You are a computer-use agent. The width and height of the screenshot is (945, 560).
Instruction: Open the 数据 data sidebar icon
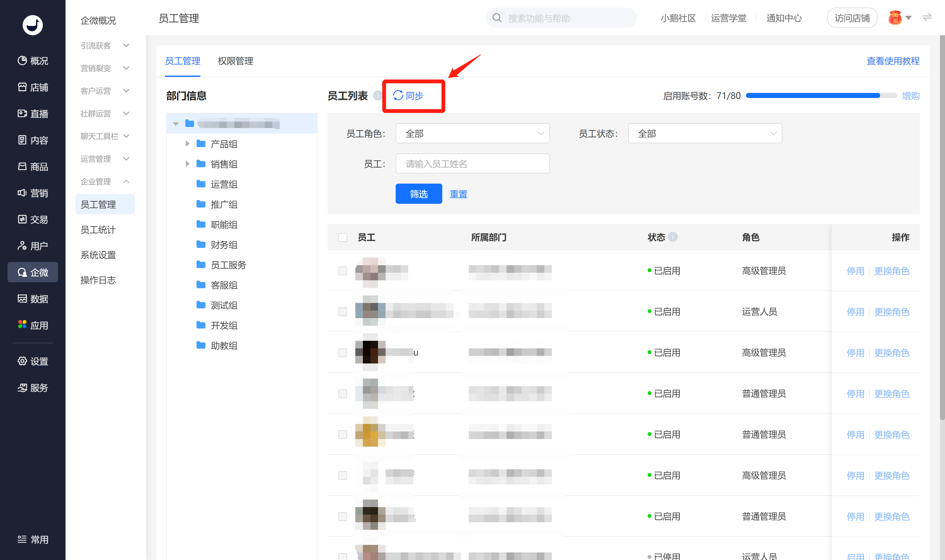22,299
